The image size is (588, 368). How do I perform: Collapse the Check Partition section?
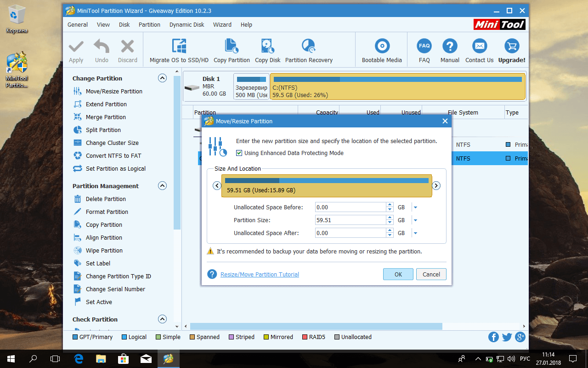click(162, 319)
